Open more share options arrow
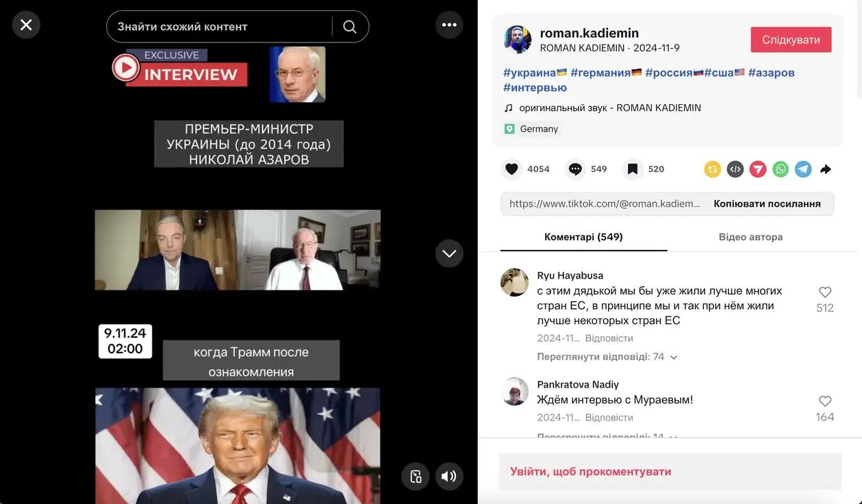Screen dimensions: 862x504 click(x=826, y=169)
